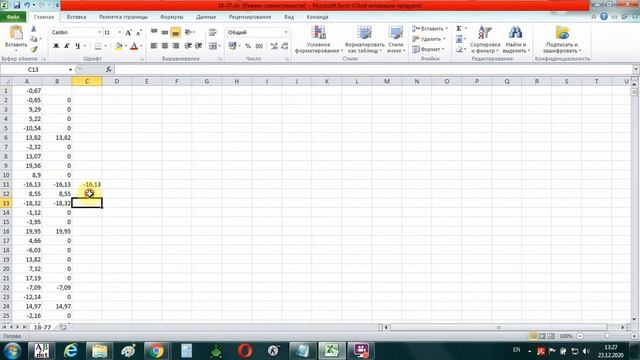Open Format as Table (Форматировать как таблицу)

364,39
